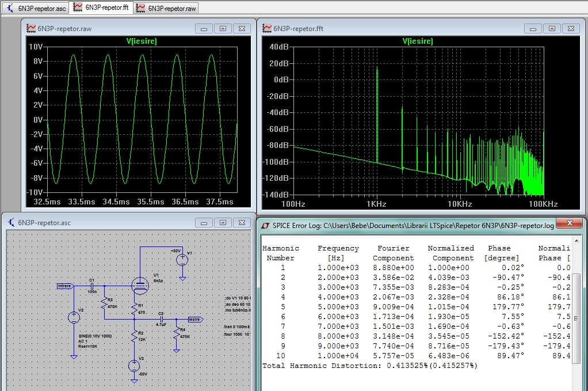Click the .tran 0 100m directive text
Screen dimensions: 588x391
coord(236,327)
